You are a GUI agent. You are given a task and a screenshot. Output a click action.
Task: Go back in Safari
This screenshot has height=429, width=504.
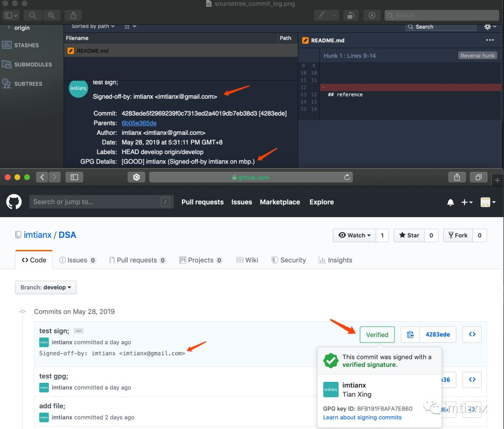(42, 177)
